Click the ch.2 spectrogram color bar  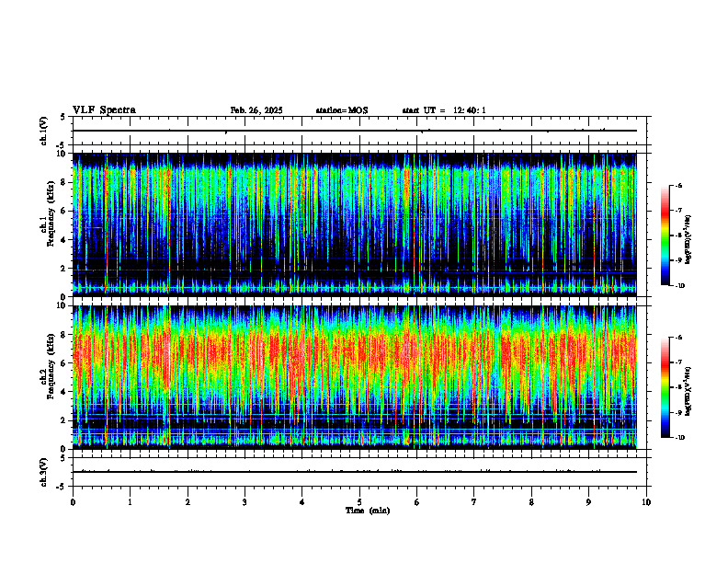point(665,387)
